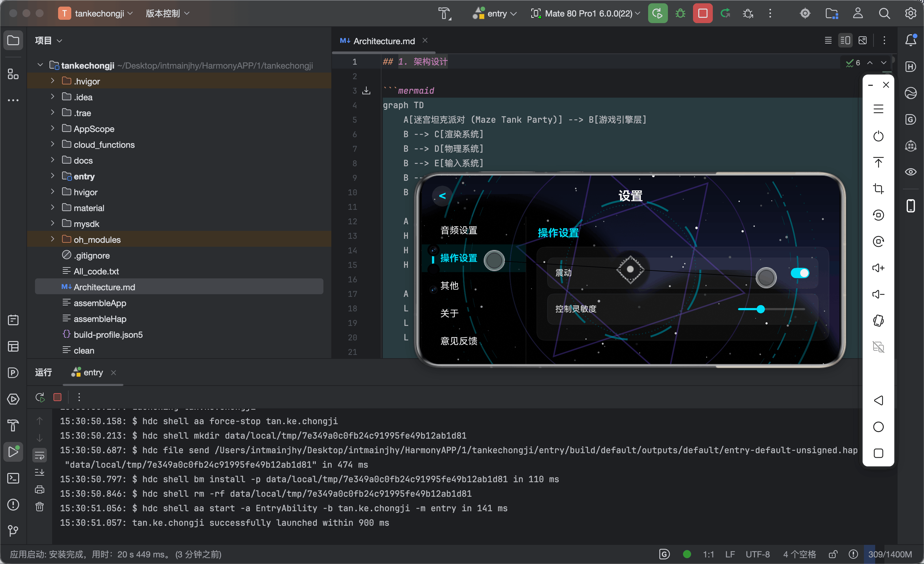Viewport: 924px width, 564px height.
Task: Toggle read-only lock icon in status bar
Action: pyautogui.click(x=833, y=554)
